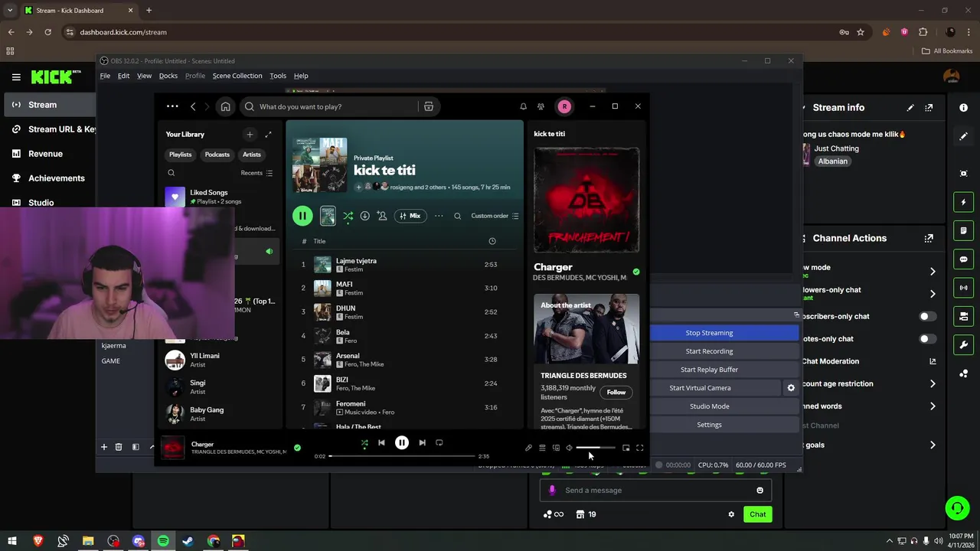
Task: Open Mix button for playlist
Action: [x=410, y=216]
